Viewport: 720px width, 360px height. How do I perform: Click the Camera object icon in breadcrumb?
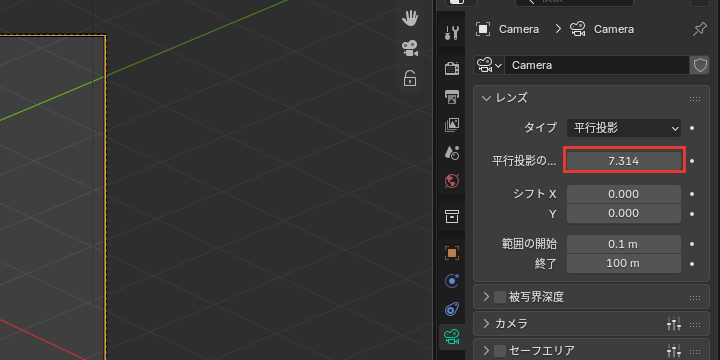[483, 29]
